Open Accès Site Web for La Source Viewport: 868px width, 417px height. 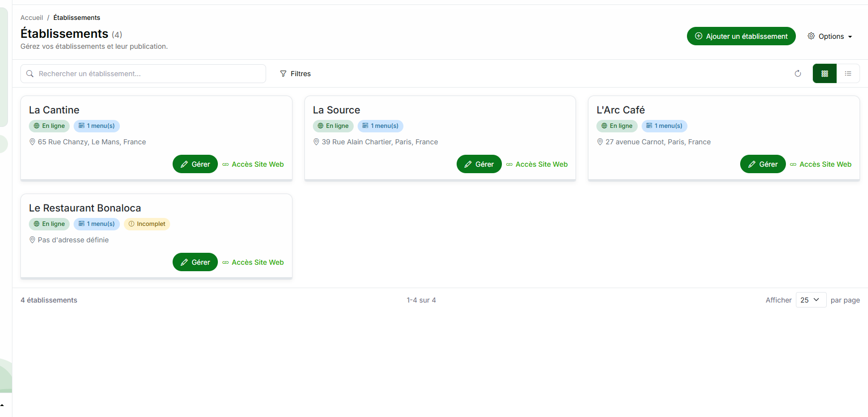click(537, 164)
